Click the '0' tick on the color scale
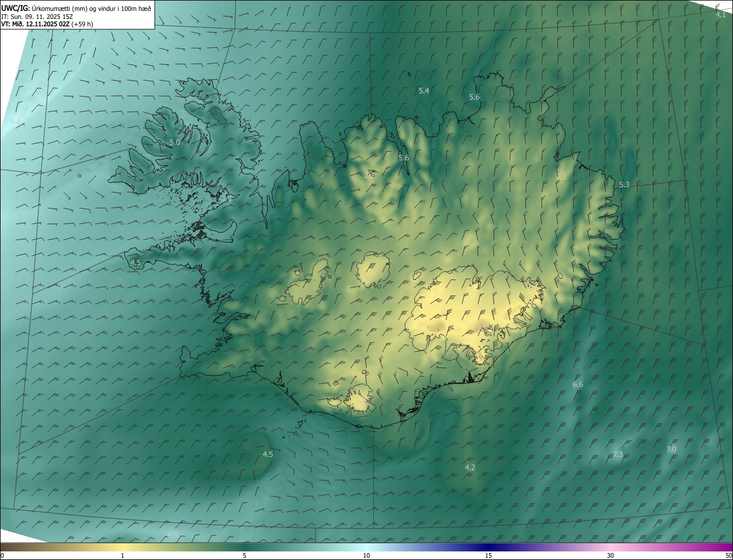This screenshot has width=733, height=560. pyautogui.click(x=2, y=555)
